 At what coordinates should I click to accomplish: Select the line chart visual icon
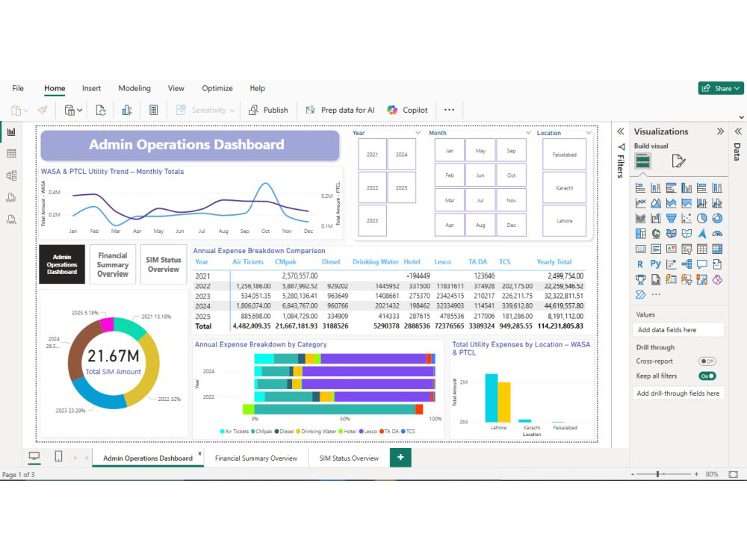click(x=640, y=203)
